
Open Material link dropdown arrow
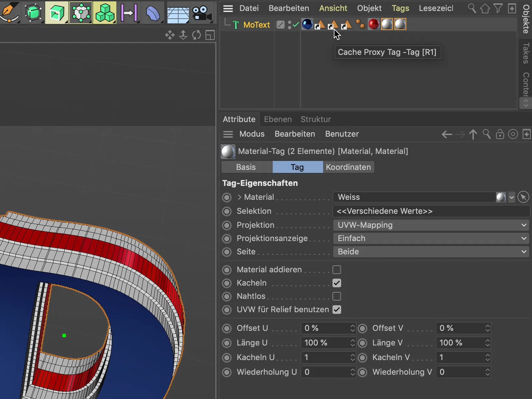click(x=512, y=198)
